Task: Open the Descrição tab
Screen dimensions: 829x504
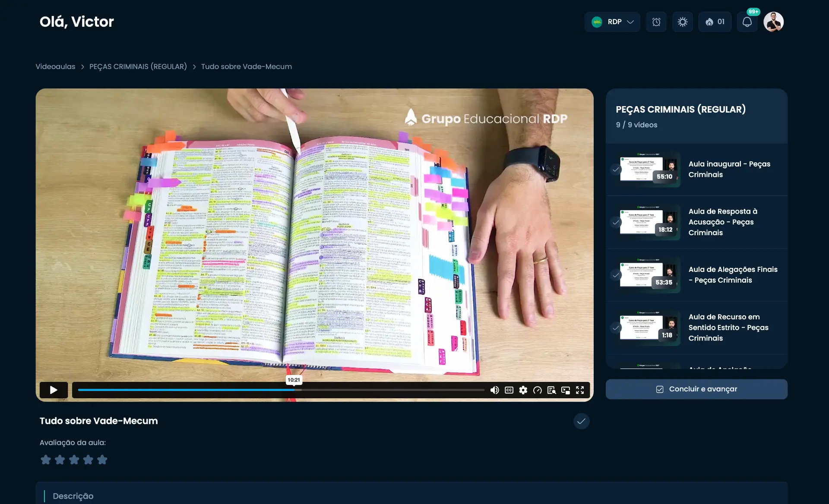Action: tap(73, 496)
